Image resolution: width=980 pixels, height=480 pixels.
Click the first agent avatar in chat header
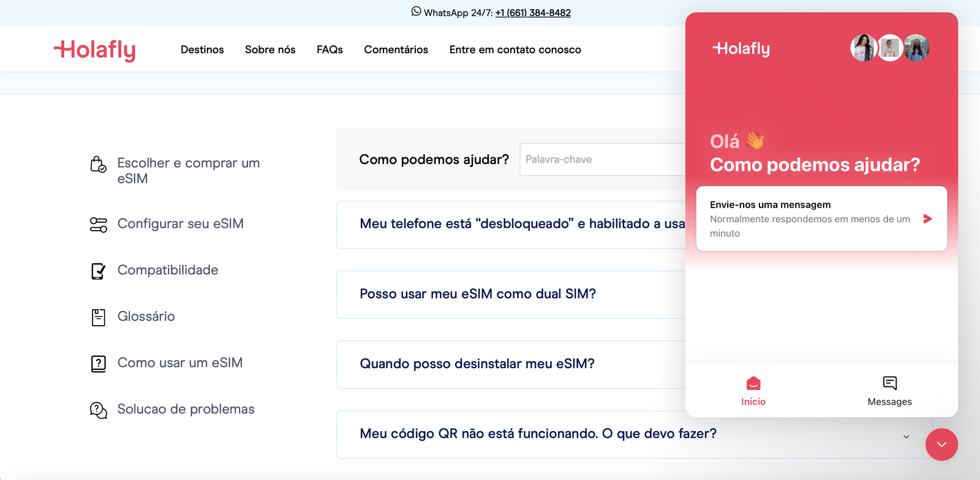[x=864, y=48]
